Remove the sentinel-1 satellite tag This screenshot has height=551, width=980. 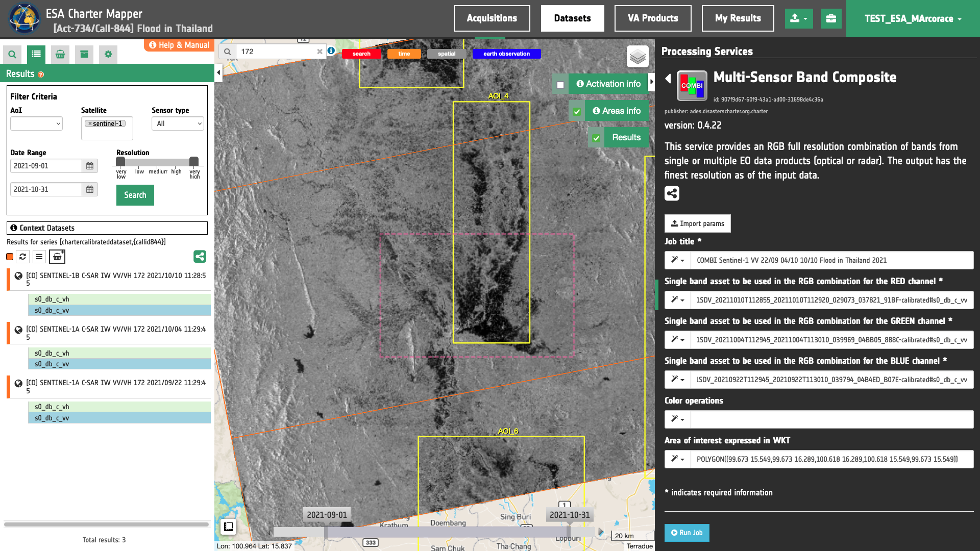[x=90, y=123]
